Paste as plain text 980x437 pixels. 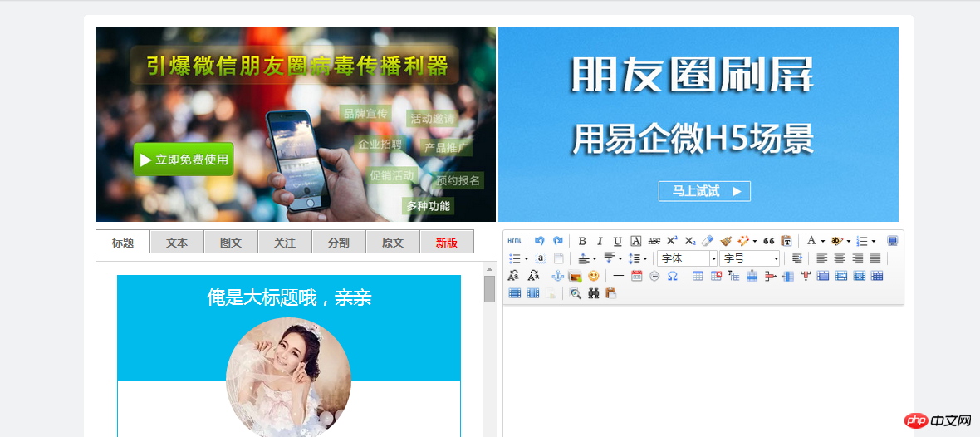pos(786,241)
